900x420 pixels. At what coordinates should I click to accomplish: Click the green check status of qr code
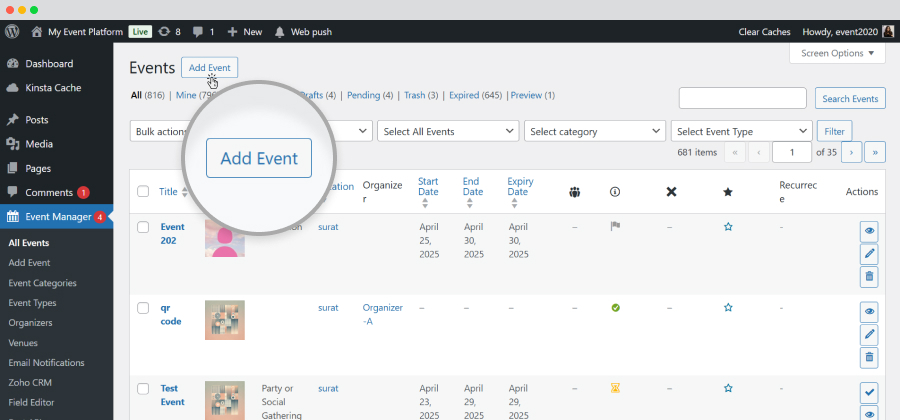point(615,308)
